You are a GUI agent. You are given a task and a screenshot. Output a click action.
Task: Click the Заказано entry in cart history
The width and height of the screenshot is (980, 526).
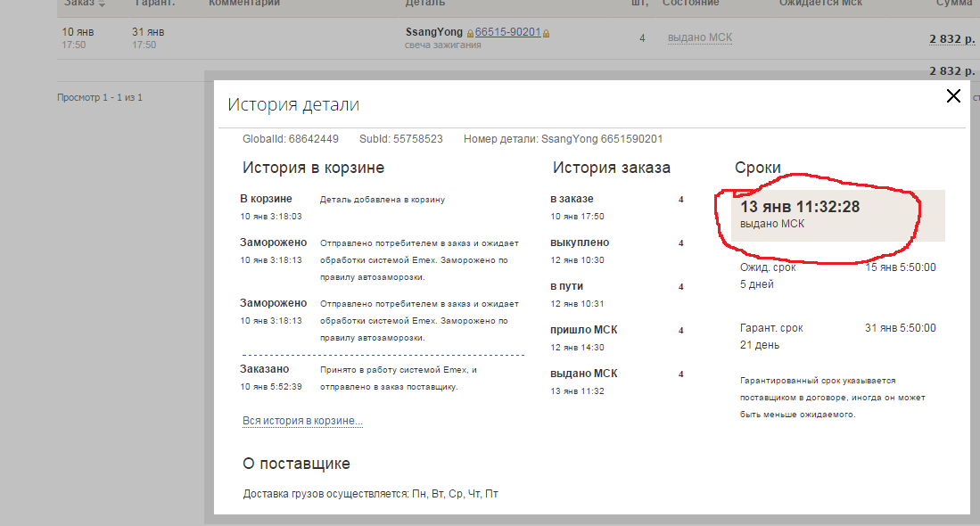pos(266,369)
